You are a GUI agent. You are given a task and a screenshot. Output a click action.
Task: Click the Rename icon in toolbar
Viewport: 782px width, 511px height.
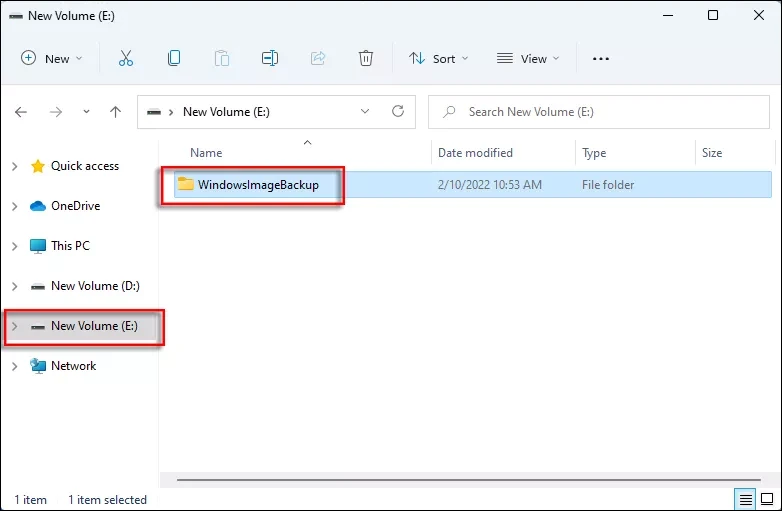270,58
